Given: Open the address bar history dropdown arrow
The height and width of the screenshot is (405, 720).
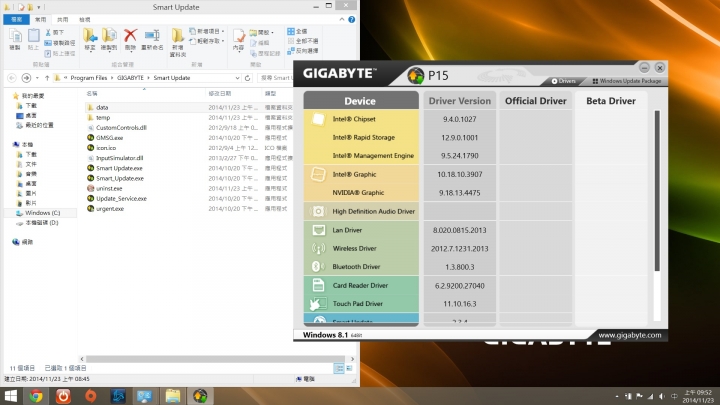Looking at the screenshot, I should (x=237, y=78).
